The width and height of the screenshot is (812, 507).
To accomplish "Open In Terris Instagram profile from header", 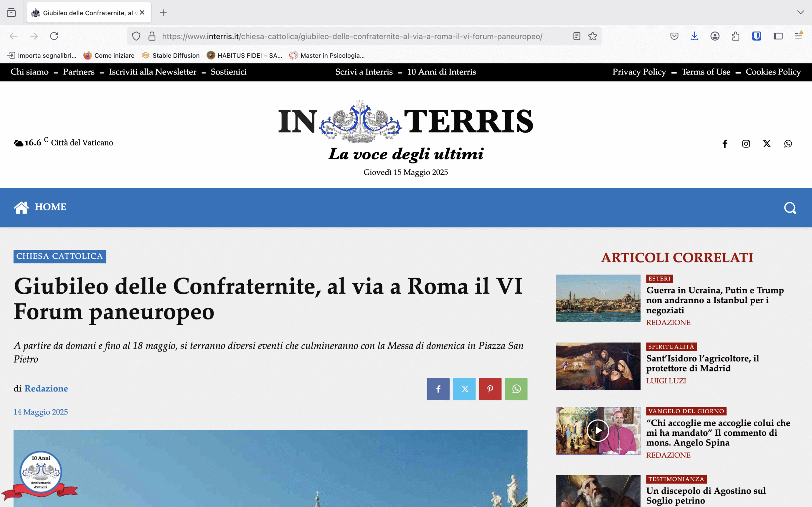I will 746,144.
